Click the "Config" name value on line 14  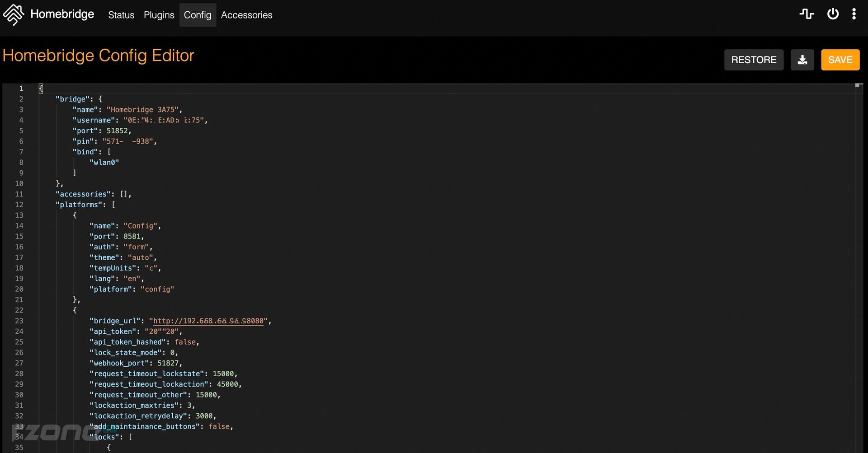[141, 226]
